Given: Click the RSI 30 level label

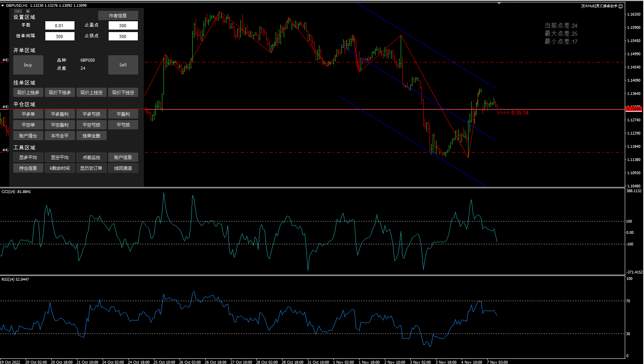Looking at the screenshot, I should pos(628,334).
